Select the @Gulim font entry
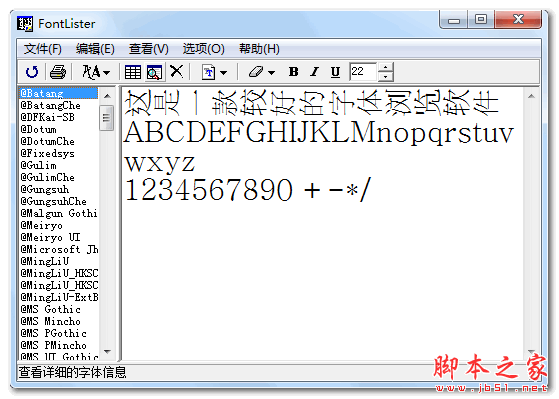Viewport: 559px width, 399px height. click(58, 165)
